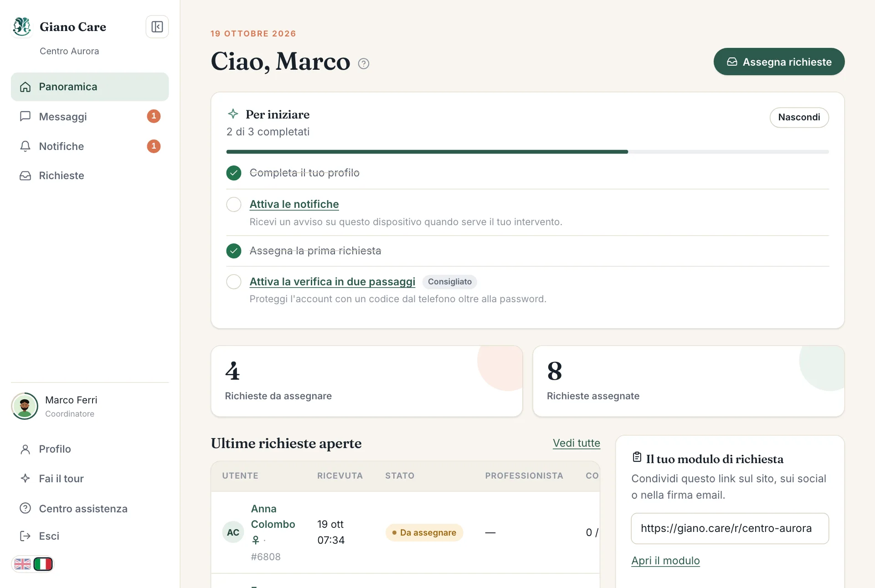Click the onboarding progress bar

pos(527,152)
